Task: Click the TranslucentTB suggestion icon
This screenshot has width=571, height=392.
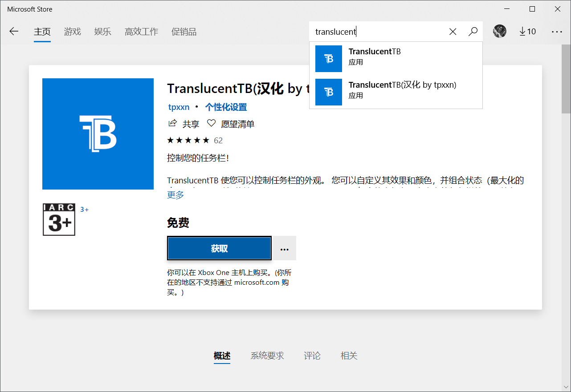Action: point(329,59)
